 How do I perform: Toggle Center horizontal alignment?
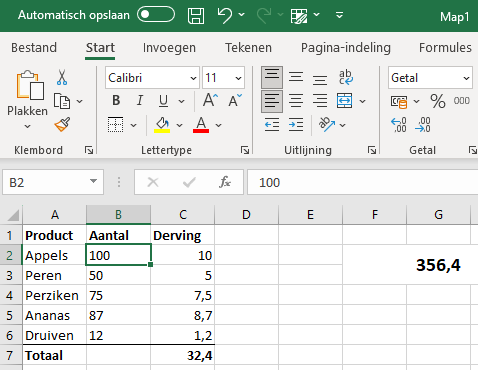point(296,101)
